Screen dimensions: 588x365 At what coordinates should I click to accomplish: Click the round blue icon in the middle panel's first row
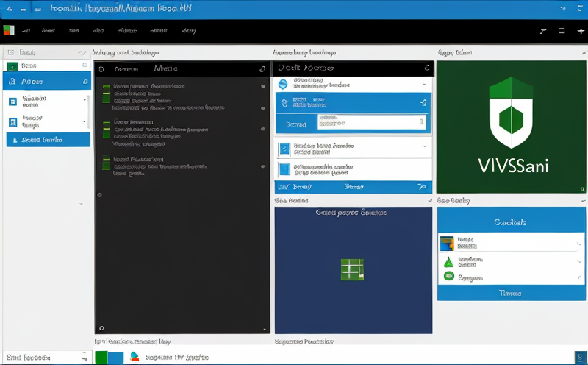click(x=283, y=84)
